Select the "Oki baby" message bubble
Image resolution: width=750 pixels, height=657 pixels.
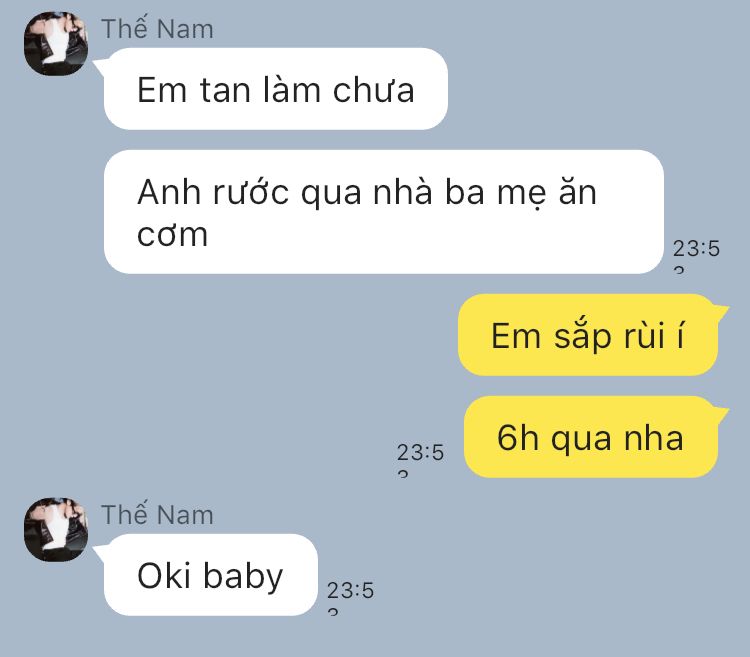(210, 575)
